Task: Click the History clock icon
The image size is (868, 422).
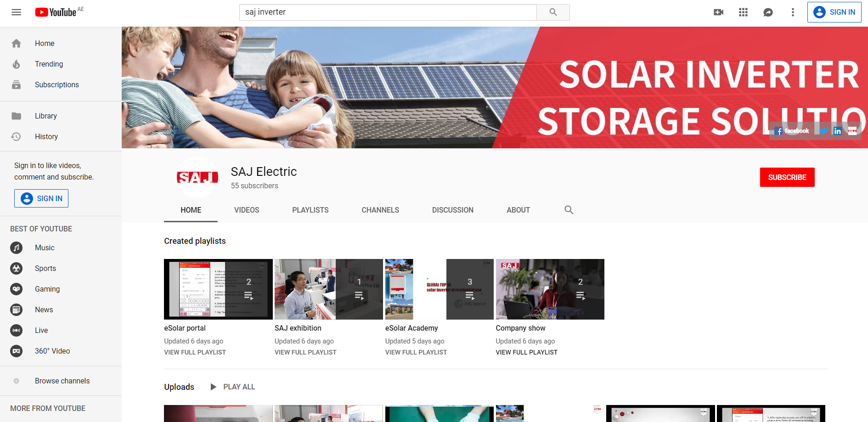Action: 16,136
